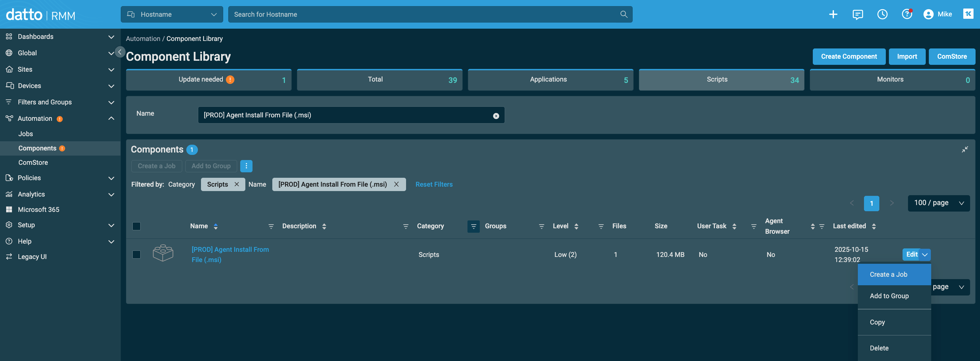The width and height of the screenshot is (980, 361).
Task: Select Copy from the Edit dropdown menu
Action: (x=877, y=322)
